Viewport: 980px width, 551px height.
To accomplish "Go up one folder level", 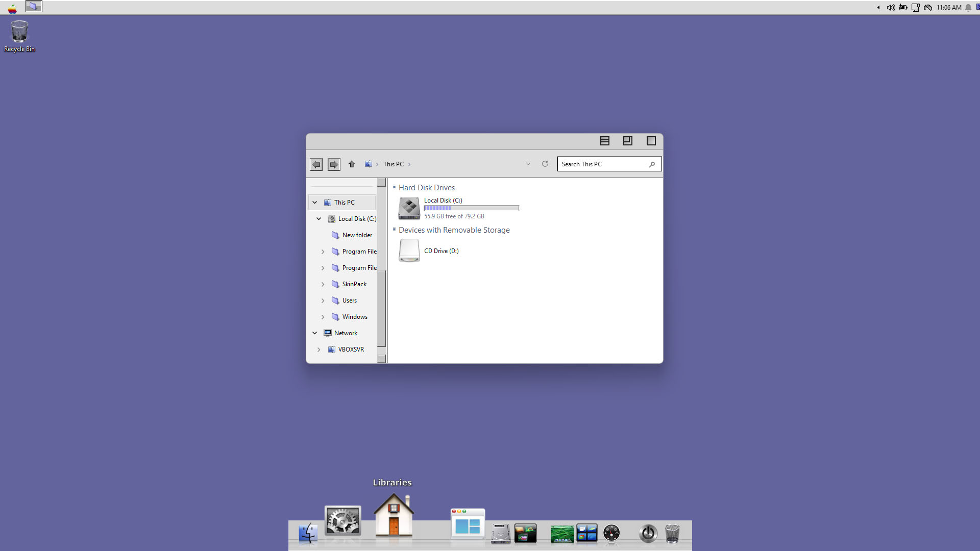I will point(352,164).
